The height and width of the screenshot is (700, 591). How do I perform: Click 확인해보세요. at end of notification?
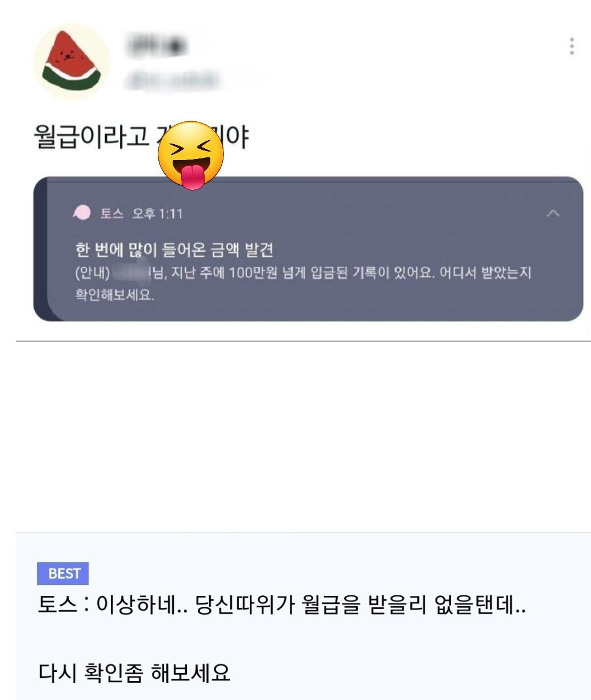pos(115,296)
